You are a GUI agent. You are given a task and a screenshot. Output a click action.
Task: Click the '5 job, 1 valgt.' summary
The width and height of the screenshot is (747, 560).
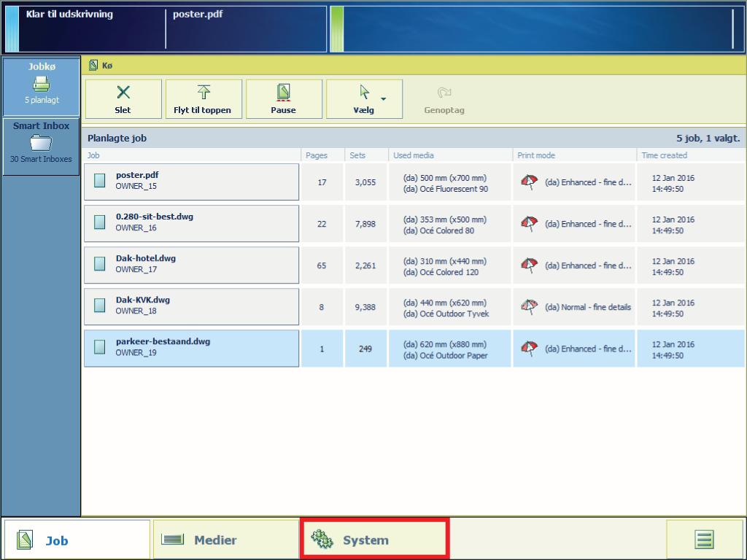point(708,138)
